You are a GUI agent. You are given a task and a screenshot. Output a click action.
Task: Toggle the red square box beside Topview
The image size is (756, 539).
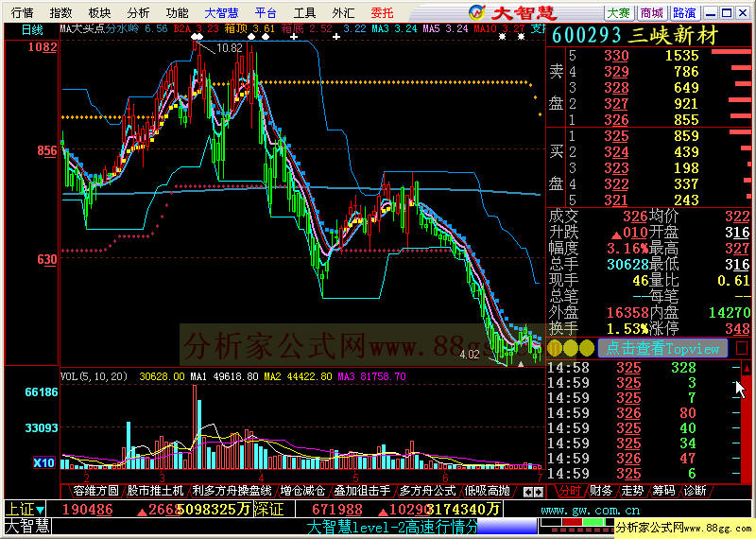pyautogui.click(x=742, y=348)
